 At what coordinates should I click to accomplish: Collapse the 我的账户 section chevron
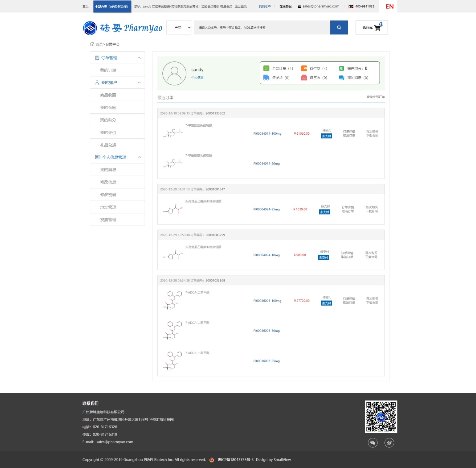139,82
